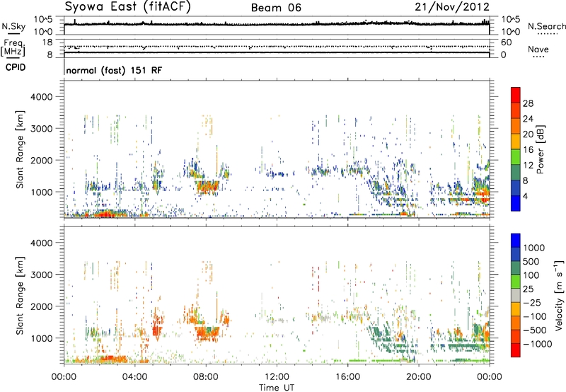Click the 'normal (fast) 151 RF' mode text
Screen dimensions: 566x392
[x=114, y=70]
